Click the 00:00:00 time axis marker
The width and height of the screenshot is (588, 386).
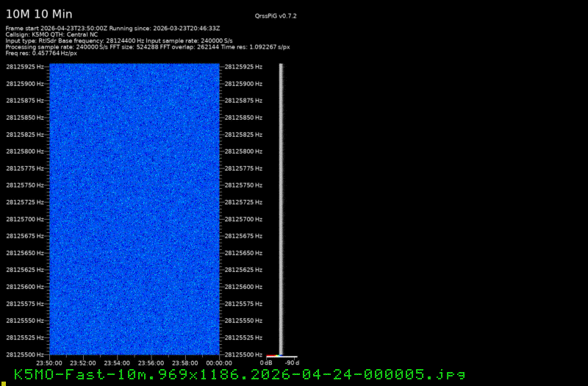coord(220,362)
